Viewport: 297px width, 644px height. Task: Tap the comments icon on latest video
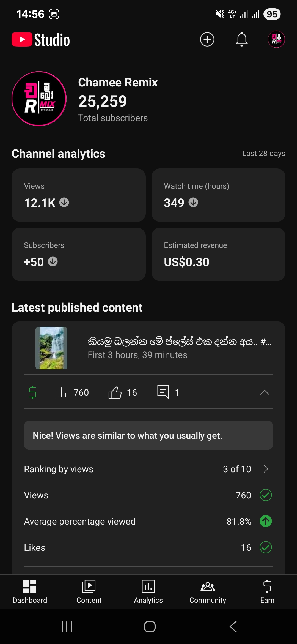[x=163, y=392]
